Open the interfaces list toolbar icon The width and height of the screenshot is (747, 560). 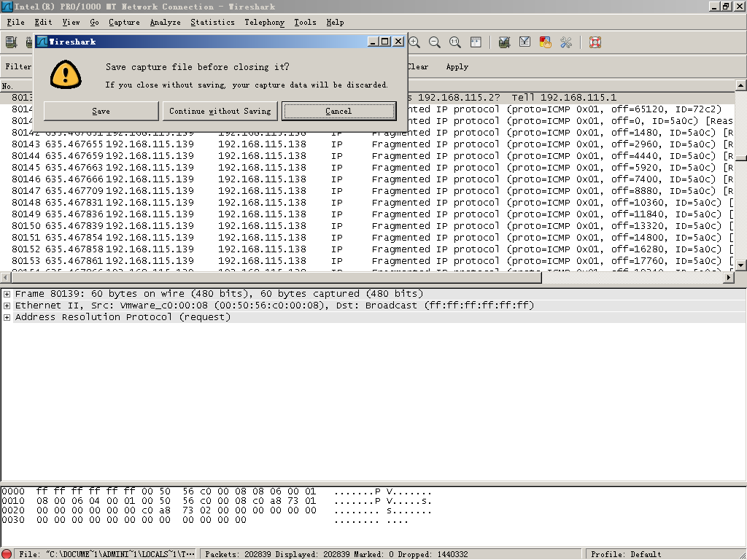point(12,42)
